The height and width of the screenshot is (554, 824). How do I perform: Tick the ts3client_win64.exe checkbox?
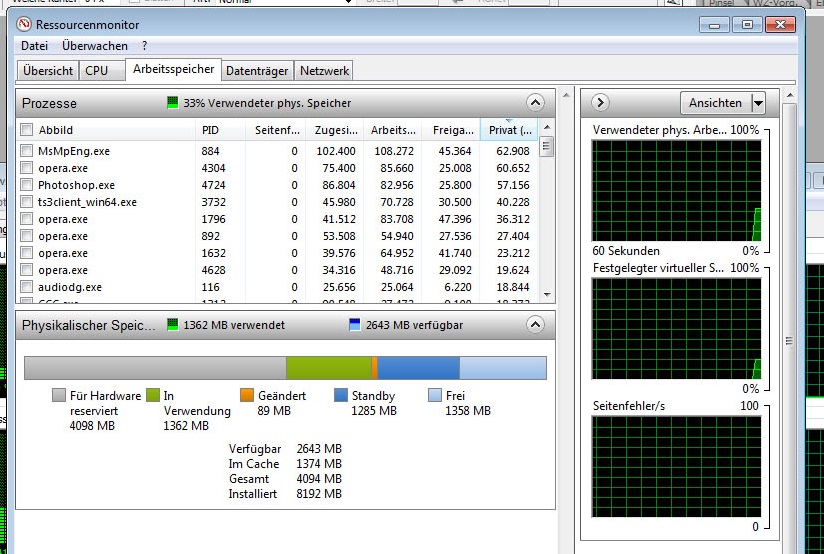coord(27,202)
